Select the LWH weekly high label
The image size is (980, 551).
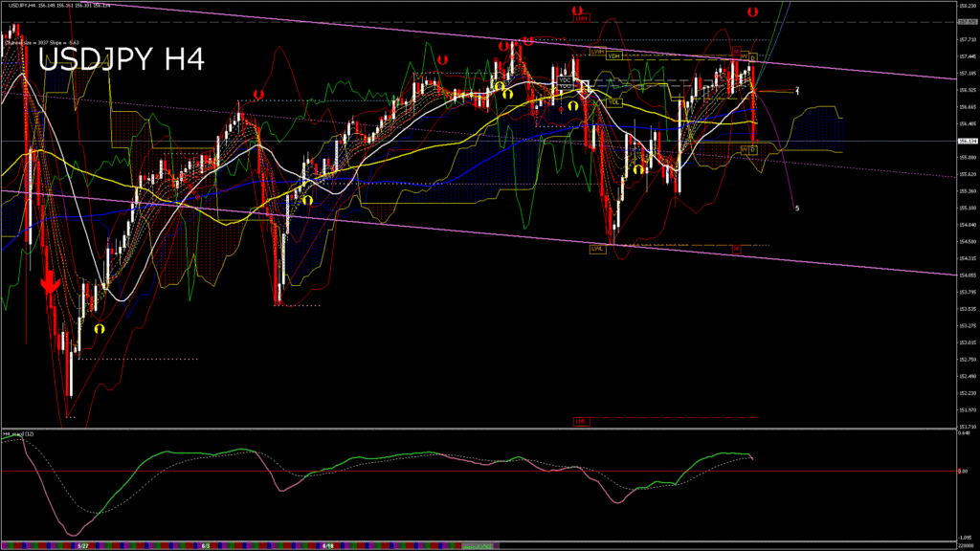(597, 50)
